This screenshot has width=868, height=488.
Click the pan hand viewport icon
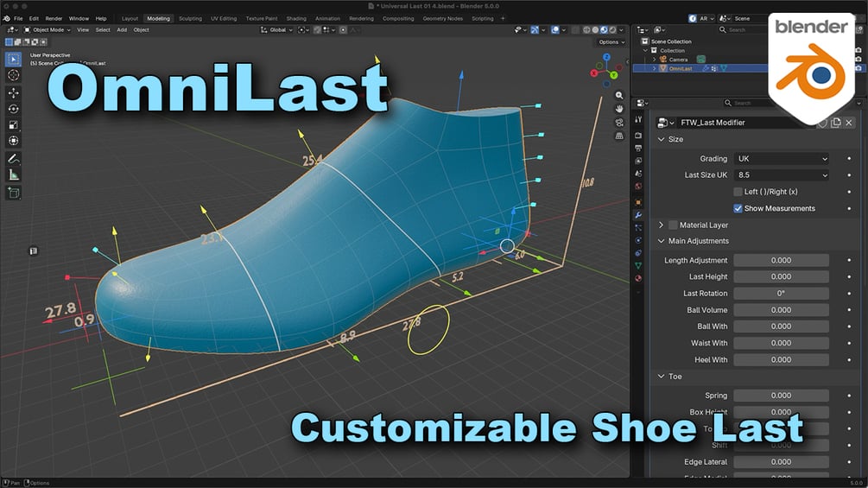tap(619, 109)
